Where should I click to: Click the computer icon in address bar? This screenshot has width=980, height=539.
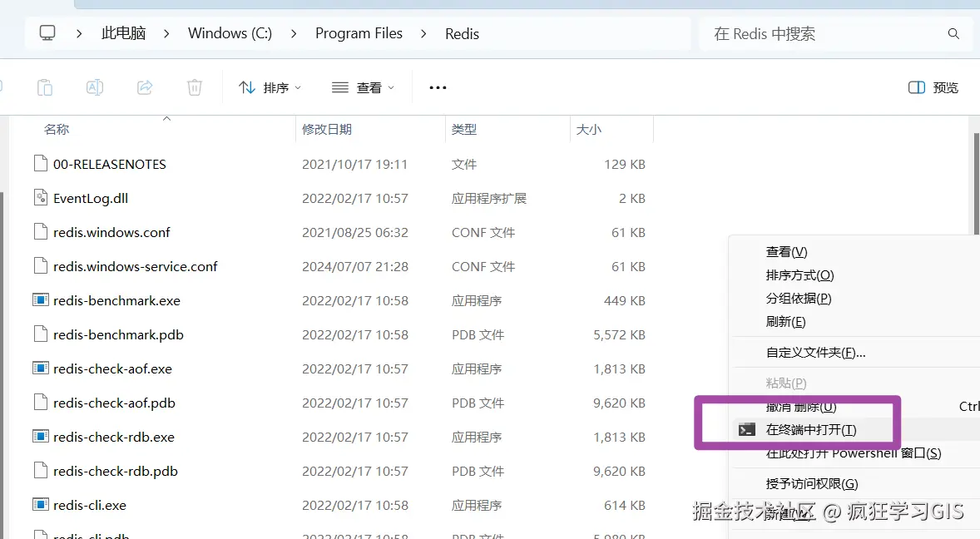[47, 33]
